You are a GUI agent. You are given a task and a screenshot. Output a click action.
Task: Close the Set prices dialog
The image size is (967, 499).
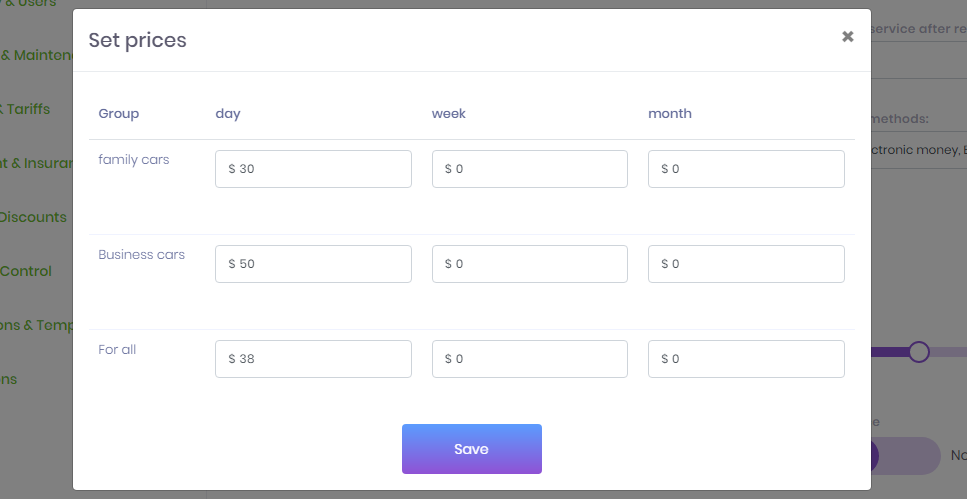coord(847,37)
